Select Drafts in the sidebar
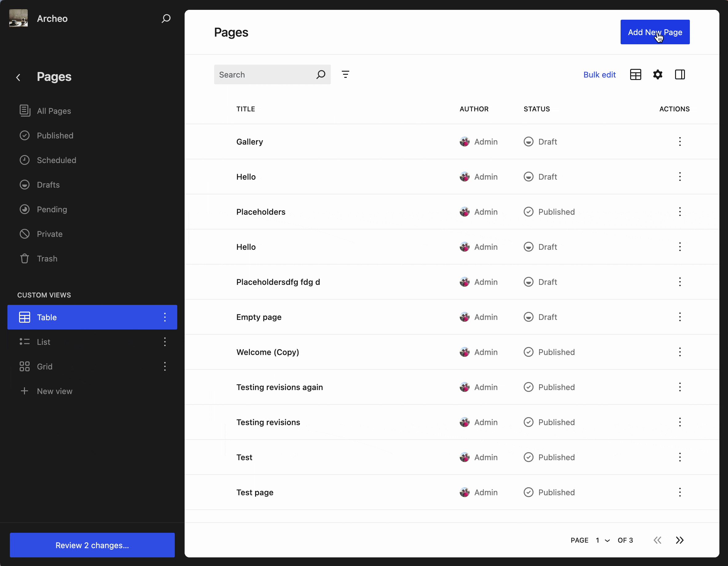The width and height of the screenshot is (728, 566). pyautogui.click(x=48, y=185)
